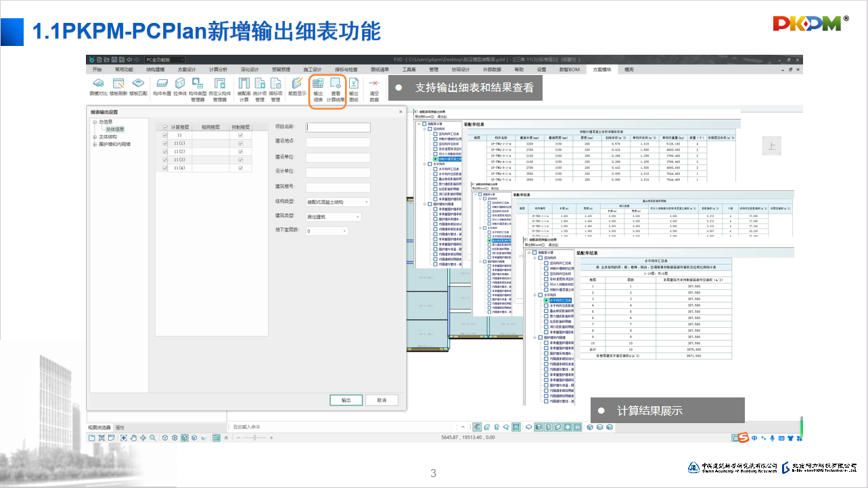The image size is (868, 488).
Task: Open 查看计算结果 from the ribbon
Action: tap(336, 89)
